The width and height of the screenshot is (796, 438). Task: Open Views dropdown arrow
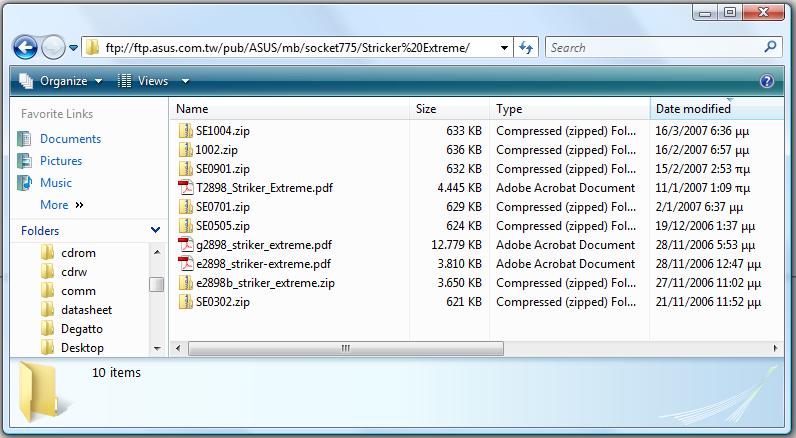(185, 81)
